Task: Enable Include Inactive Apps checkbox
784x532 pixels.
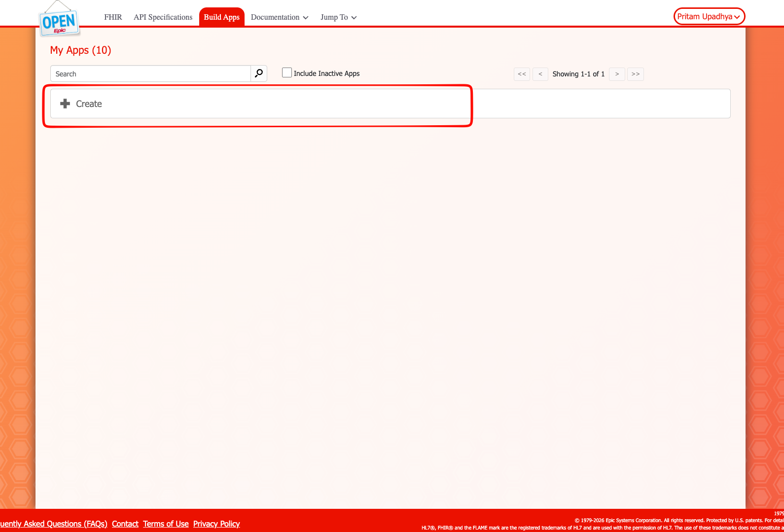Action: 287,73
